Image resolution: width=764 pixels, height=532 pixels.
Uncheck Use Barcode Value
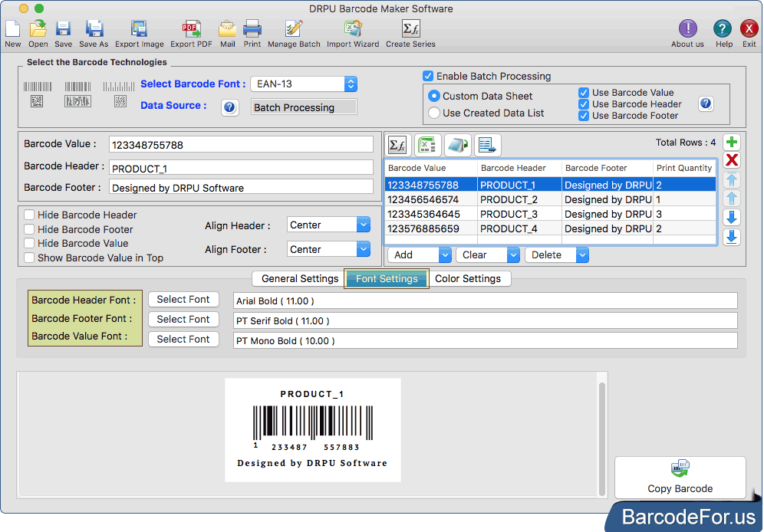583,93
